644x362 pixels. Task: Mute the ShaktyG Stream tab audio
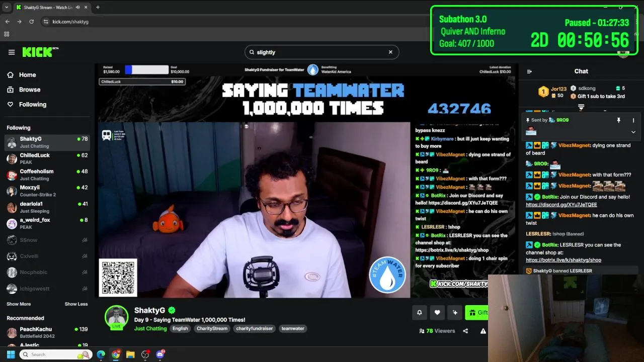pos(77,7)
